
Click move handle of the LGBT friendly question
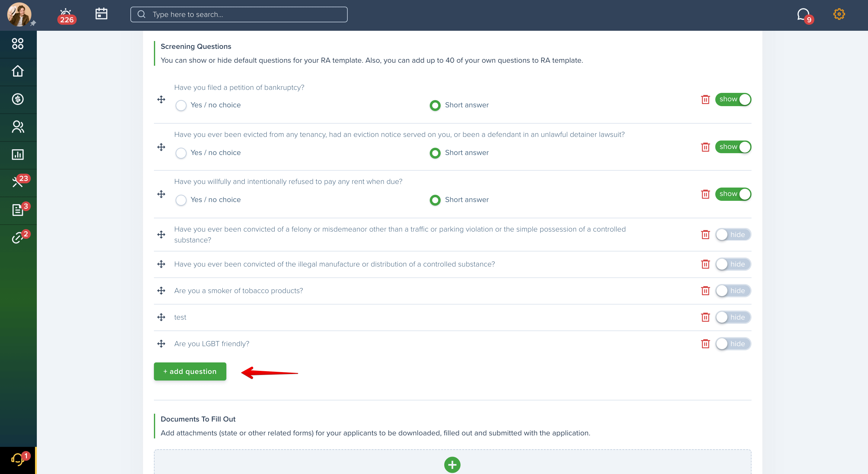tap(161, 344)
